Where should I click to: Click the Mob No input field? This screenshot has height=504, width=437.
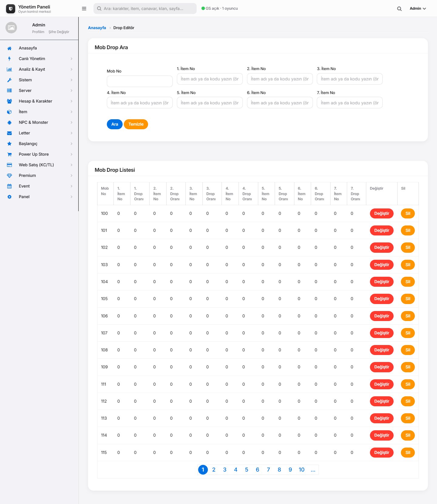(140, 81)
